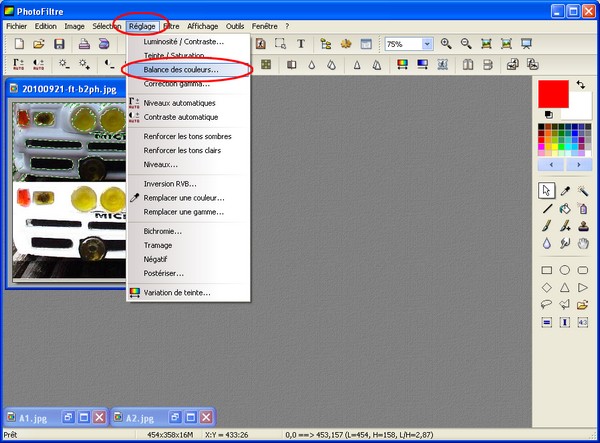Open the Filtre menu
The width and height of the screenshot is (600, 443).
click(171, 25)
